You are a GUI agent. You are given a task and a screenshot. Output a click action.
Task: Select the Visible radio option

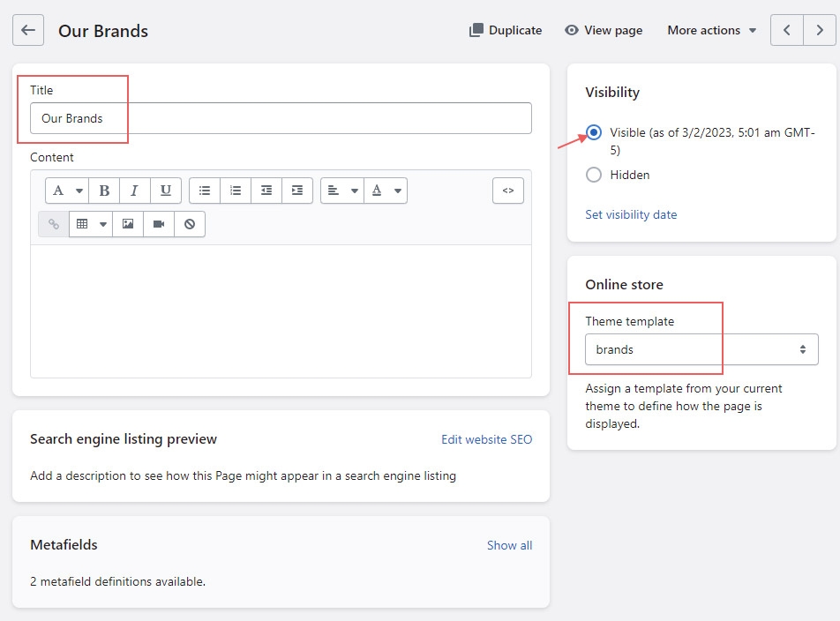click(x=594, y=132)
